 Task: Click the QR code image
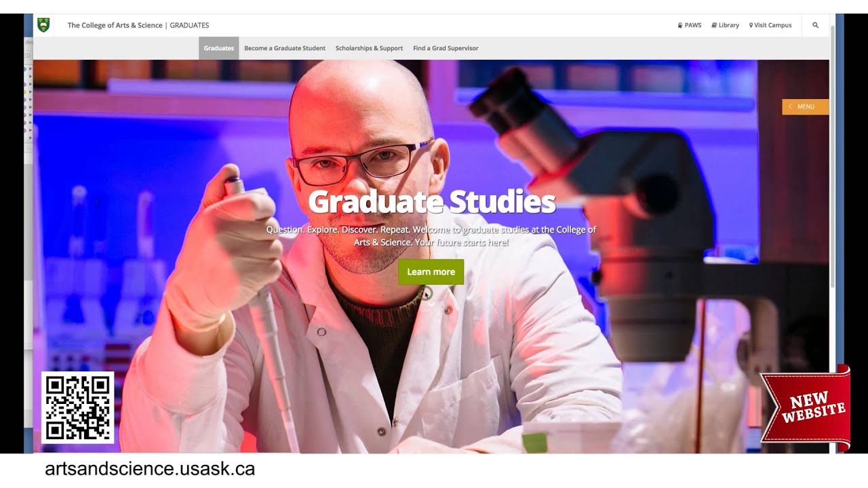coord(78,407)
